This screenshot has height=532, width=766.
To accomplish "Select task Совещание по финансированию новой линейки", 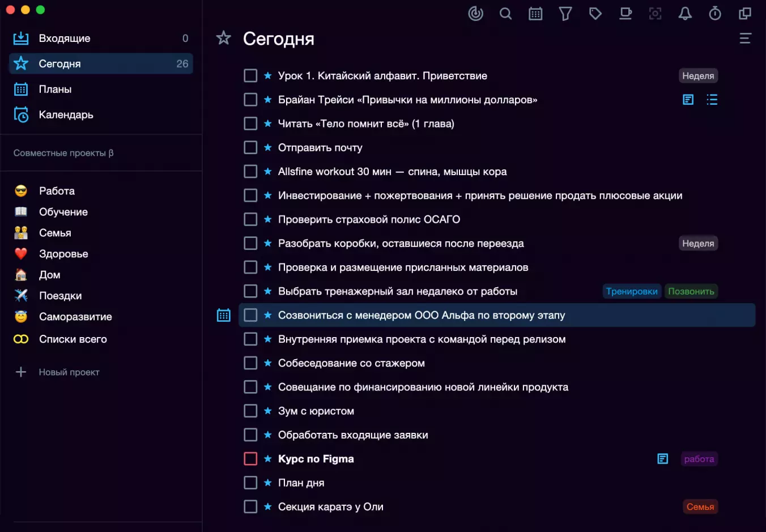I will (x=423, y=387).
